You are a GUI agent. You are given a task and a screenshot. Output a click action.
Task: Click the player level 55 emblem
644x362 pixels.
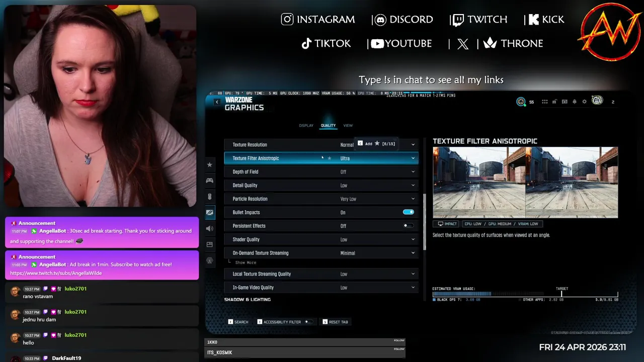pos(521,102)
